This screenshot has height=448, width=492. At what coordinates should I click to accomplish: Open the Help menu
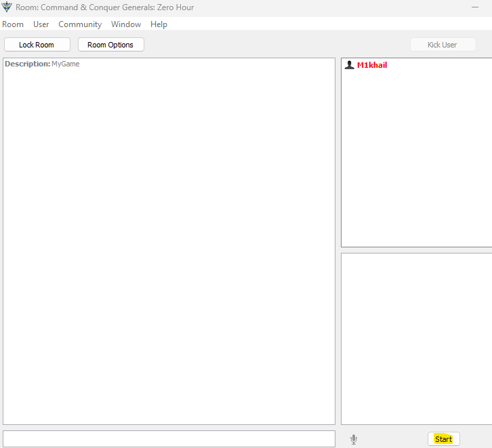tap(159, 24)
